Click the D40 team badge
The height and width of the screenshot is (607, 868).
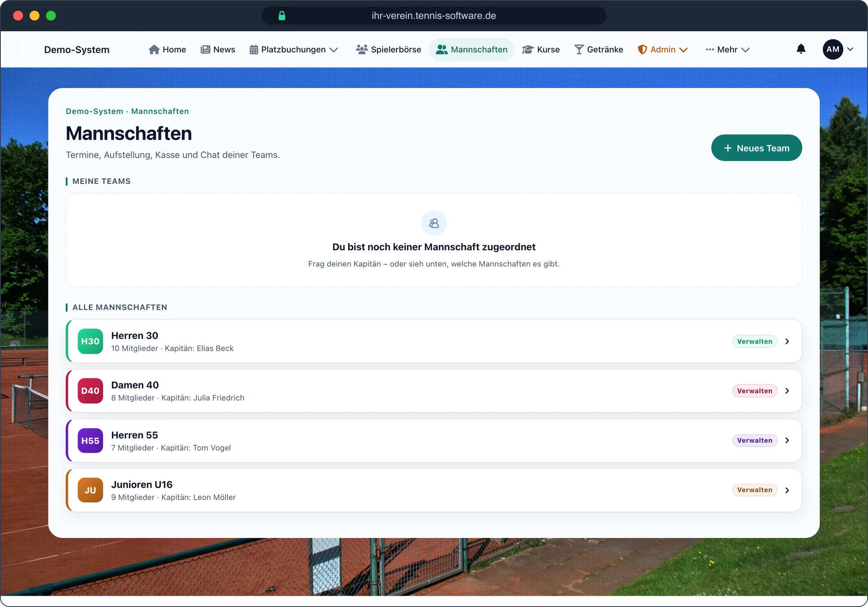[x=90, y=391]
